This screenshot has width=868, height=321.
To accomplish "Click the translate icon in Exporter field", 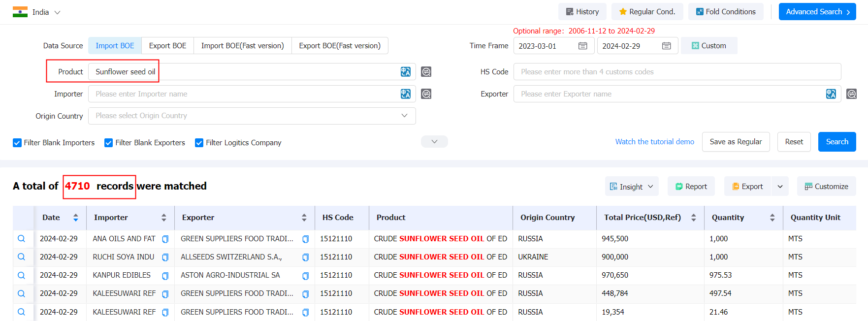I will pyautogui.click(x=831, y=94).
